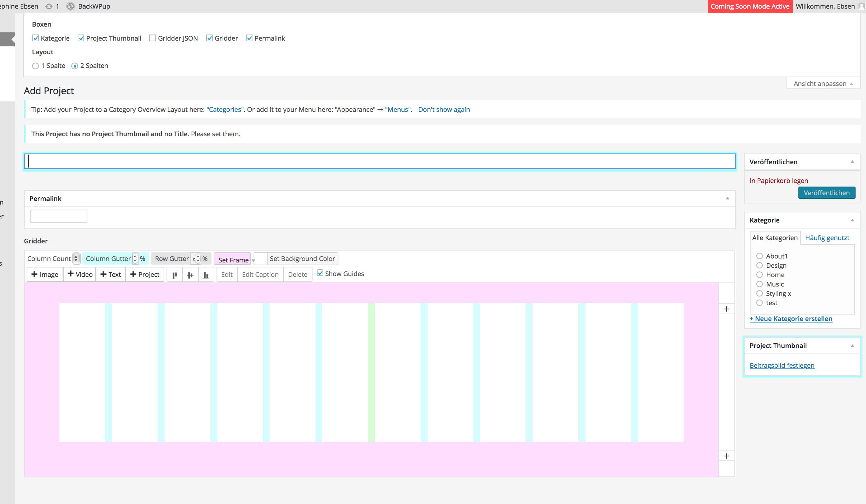This screenshot has height=504, width=866.
Task: Collapse the Ansicht anpassen panel
Action: (823, 84)
